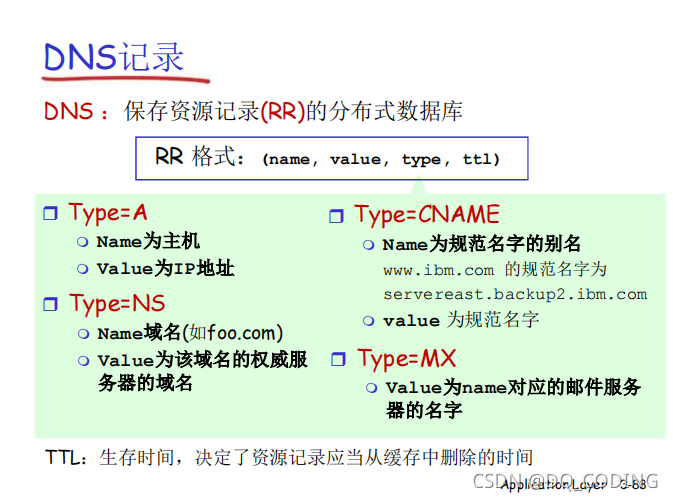This screenshot has width=673, height=502.
Task: Select the line "保存资源记录(RR)的分布式数据库"
Action: (293, 111)
